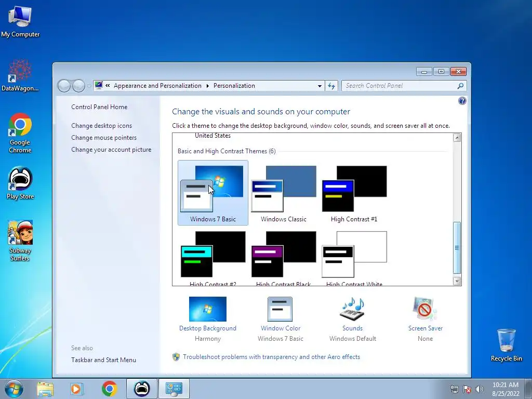Click the Show desktop button at taskbar end

(528, 389)
